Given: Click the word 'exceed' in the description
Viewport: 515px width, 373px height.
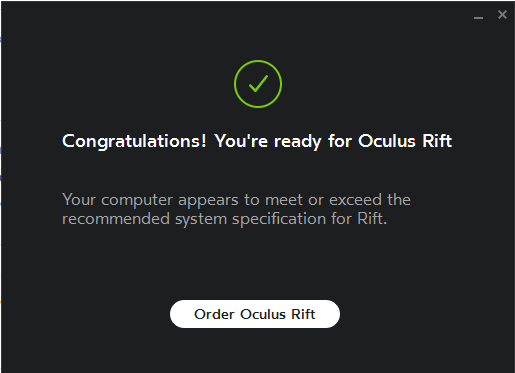Looking at the screenshot, I should point(355,200).
